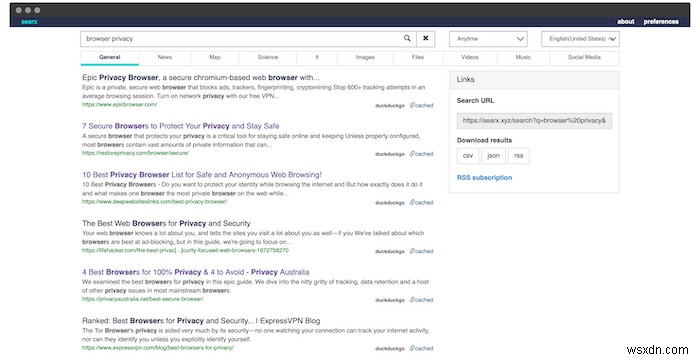The width and height of the screenshot is (700, 360).
Task: Click the epicbrowser.com URL
Action: point(119,105)
